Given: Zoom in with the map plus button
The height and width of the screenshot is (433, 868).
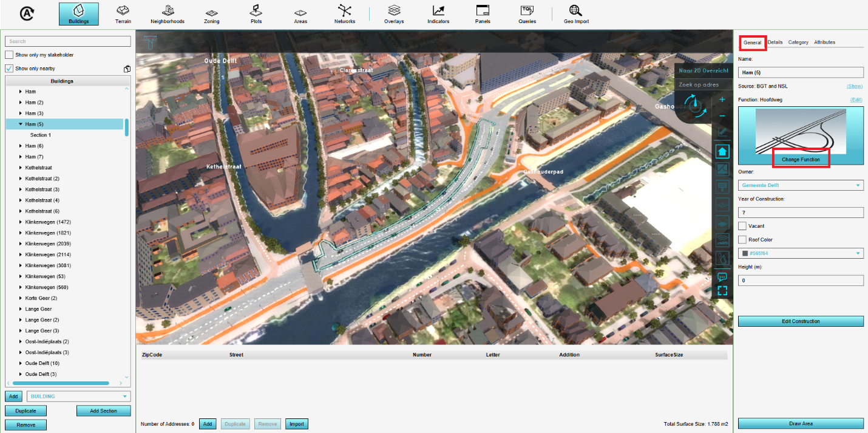Looking at the screenshot, I should [x=722, y=99].
